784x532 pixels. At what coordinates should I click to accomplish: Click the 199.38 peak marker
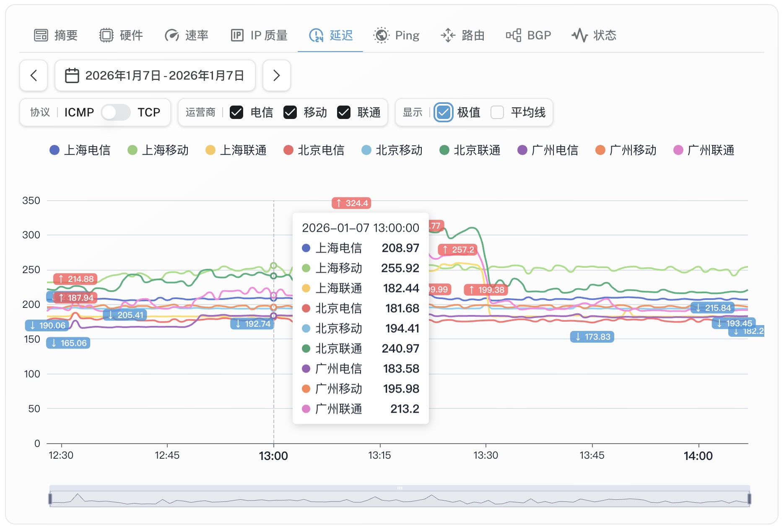coord(486,290)
